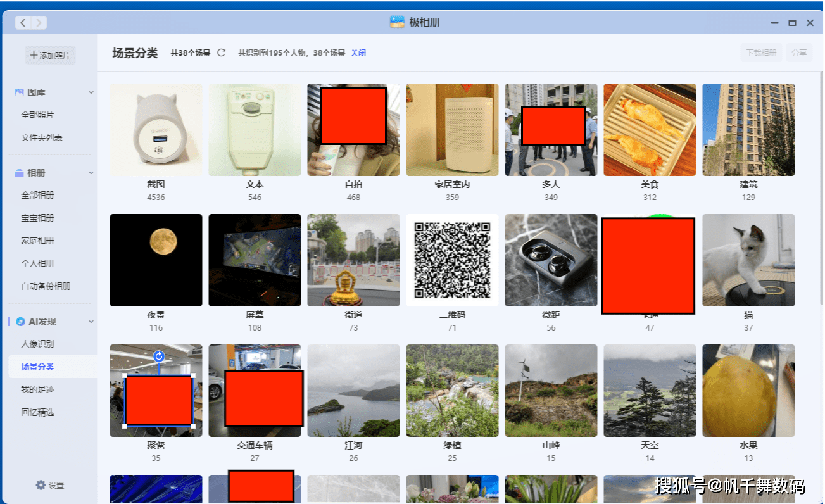Minimize the 极相册 window
The height and width of the screenshot is (504, 825).
click(x=774, y=23)
